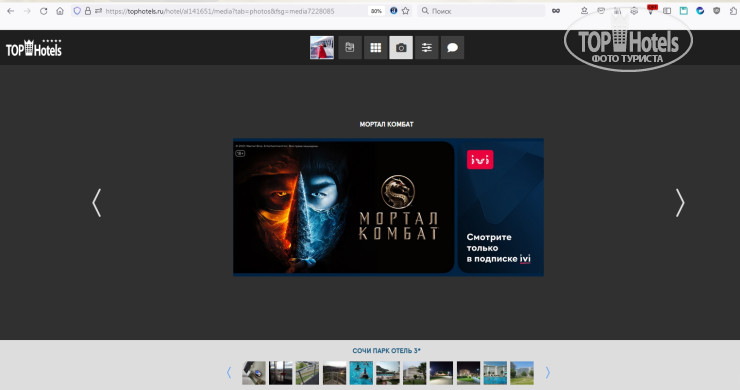Advance the thumbnail strip with right chevron
740x390 pixels.
(547, 373)
